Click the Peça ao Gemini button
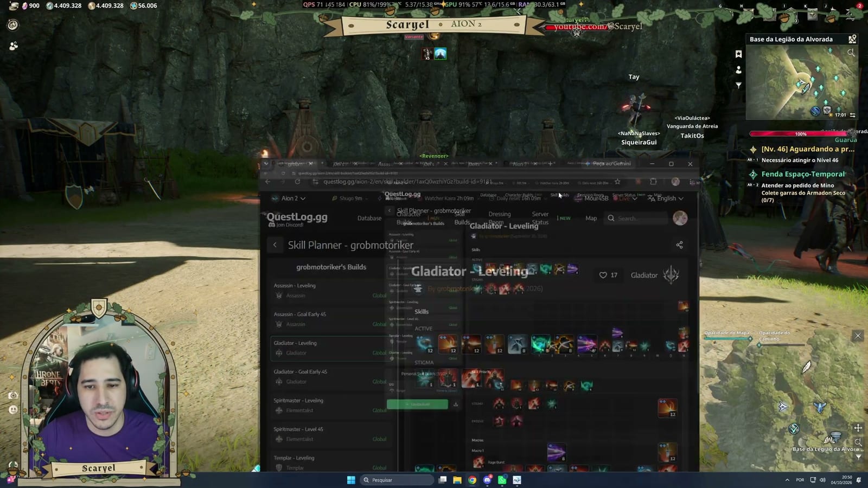Image resolution: width=868 pixels, height=488 pixels. [x=608, y=163]
